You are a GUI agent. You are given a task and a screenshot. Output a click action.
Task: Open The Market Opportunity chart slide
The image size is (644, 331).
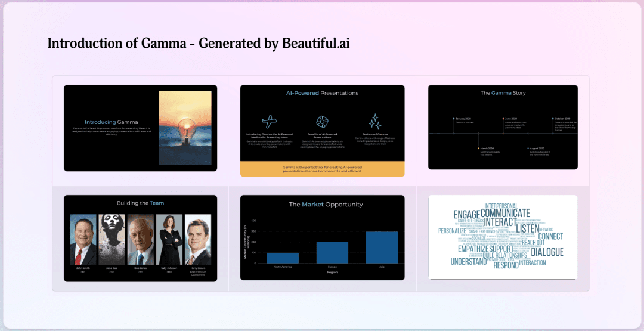323,238
